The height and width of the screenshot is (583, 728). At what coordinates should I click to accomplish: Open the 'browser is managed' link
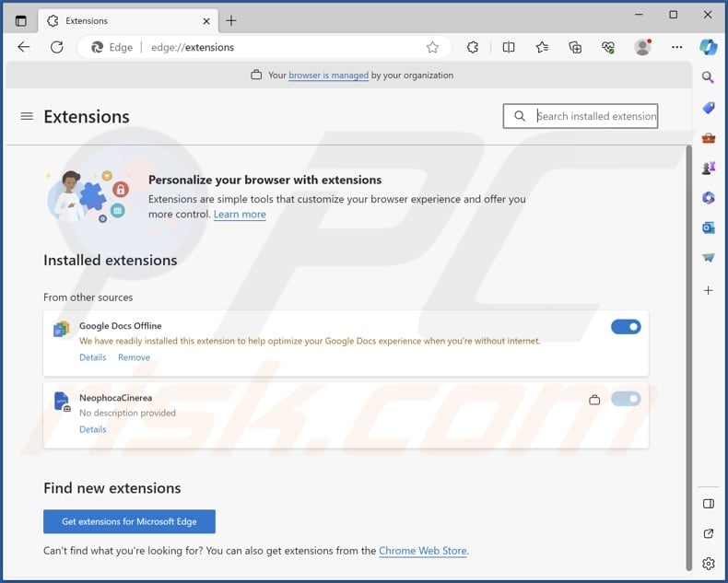(328, 76)
